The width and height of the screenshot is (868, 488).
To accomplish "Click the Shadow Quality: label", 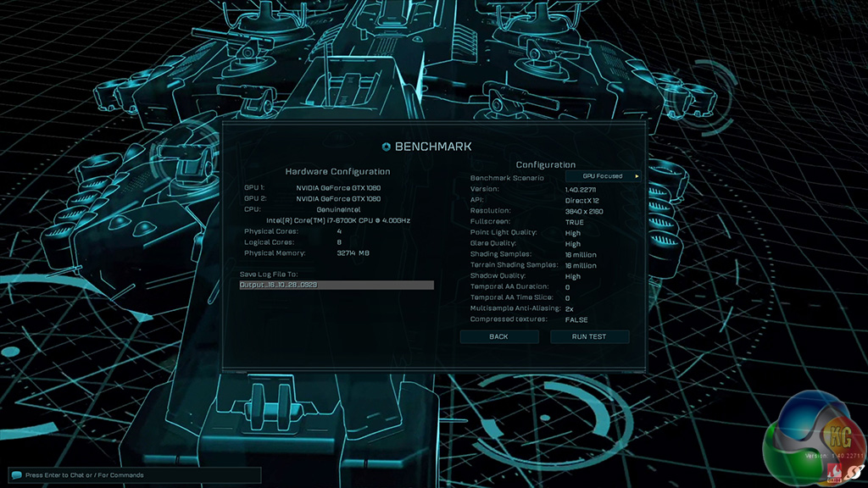I will (498, 275).
